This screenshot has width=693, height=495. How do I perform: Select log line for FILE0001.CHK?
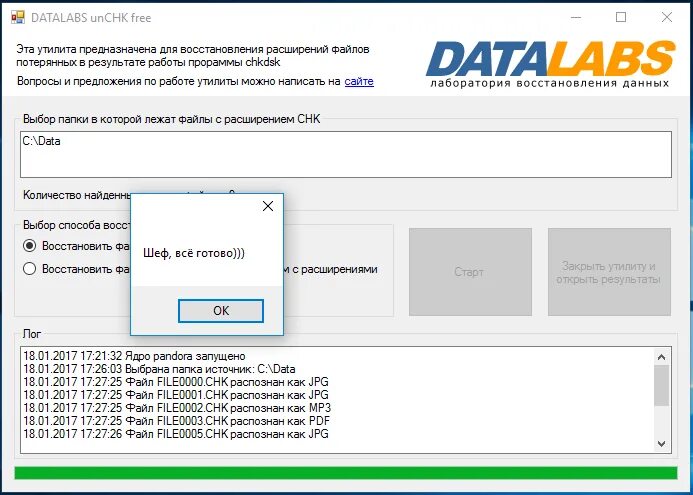(176, 395)
